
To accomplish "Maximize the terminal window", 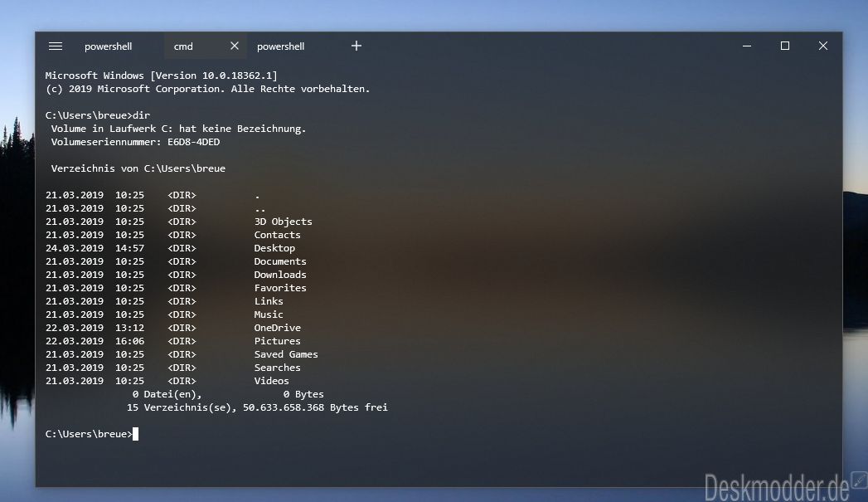I will pyautogui.click(x=785, y=46).
